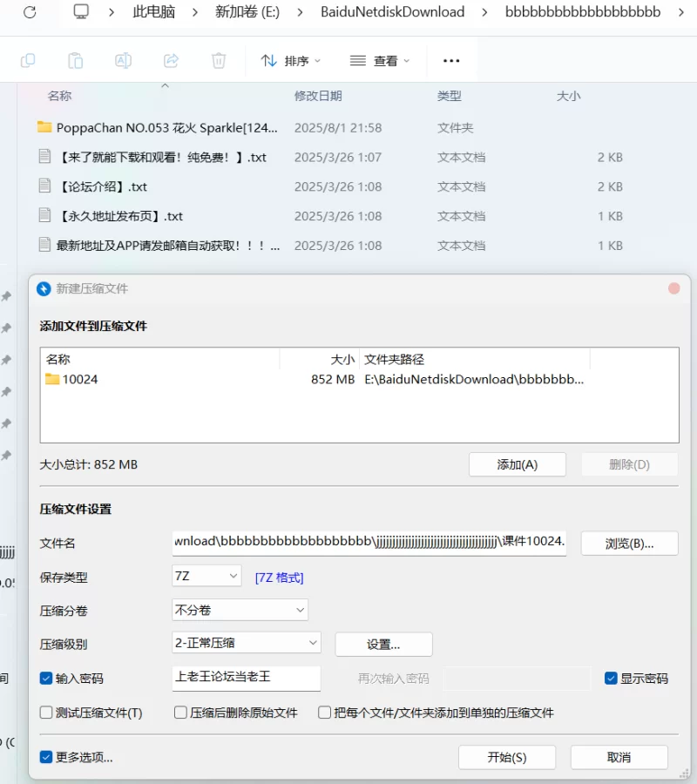The width and height of the screenshot is (697, 784).
Task: Click 开始(S) to start compression
Action: pos(507,757)
